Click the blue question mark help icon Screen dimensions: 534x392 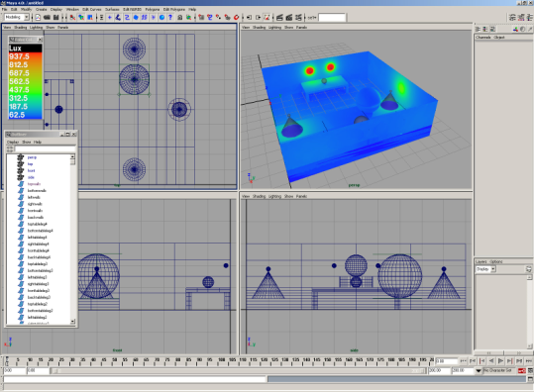tap(170, 18)
